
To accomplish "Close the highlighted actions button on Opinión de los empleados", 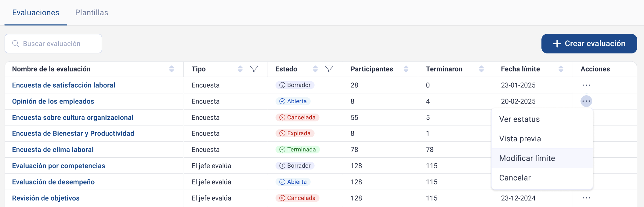I will (x=586, y=101).
